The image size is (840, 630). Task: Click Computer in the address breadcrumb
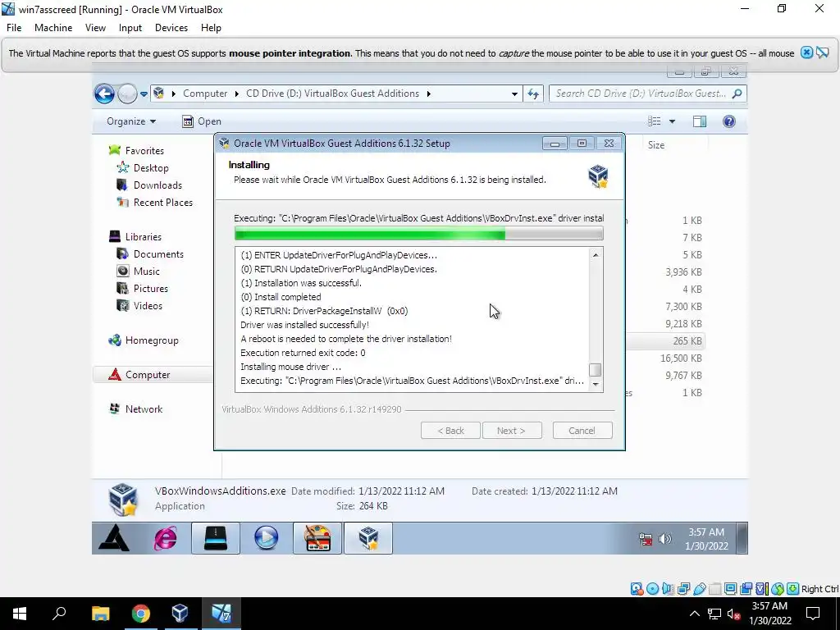(x=205, y=94)
